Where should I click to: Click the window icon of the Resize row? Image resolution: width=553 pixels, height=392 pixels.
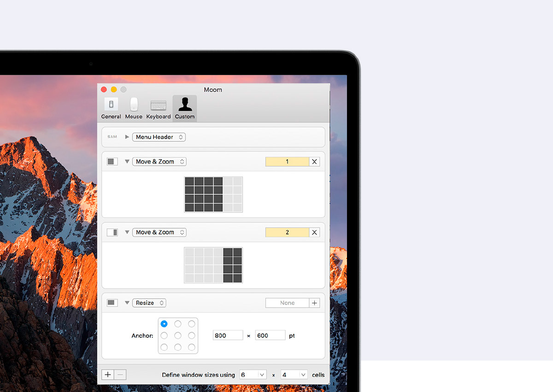coord(112,303)
